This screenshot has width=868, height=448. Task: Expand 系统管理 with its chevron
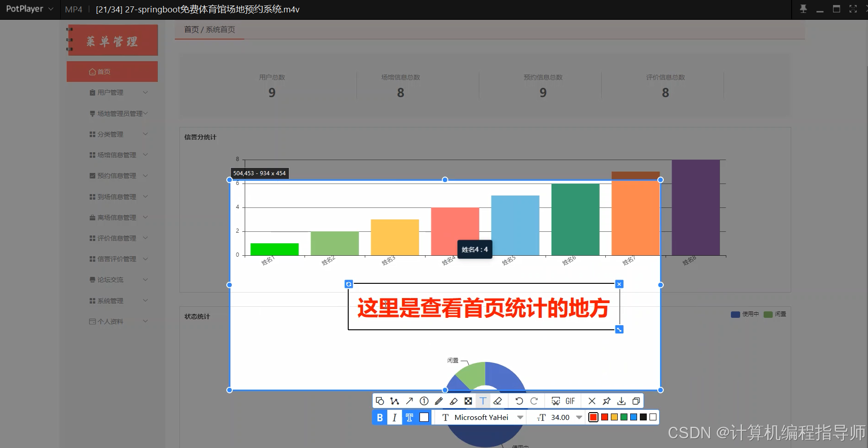pos(145,300)
